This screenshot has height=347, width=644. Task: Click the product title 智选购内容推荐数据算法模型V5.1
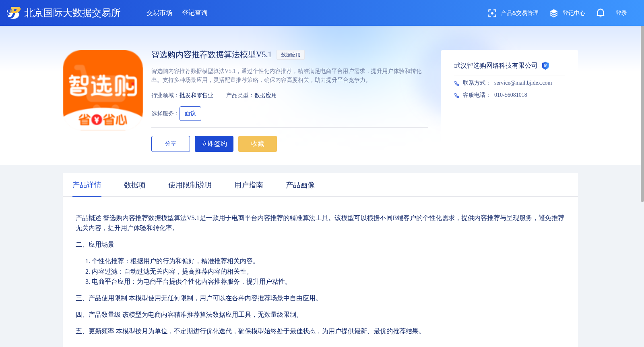tap(212, 54)
